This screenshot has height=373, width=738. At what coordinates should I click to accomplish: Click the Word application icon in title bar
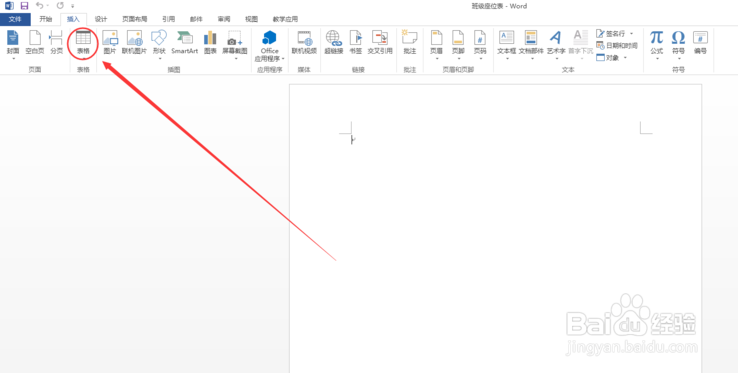pos(9,6)
